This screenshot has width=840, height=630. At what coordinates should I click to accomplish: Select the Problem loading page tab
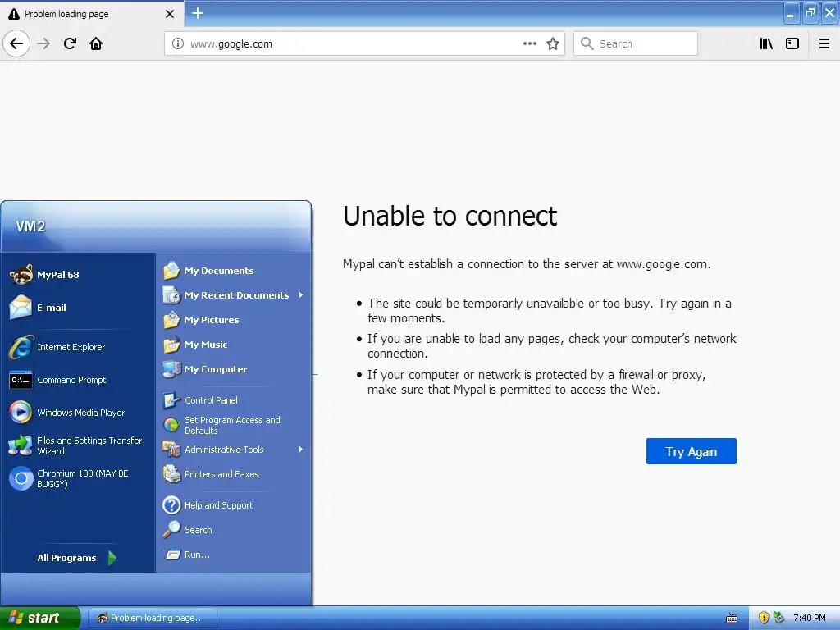[x=92, y=14]
